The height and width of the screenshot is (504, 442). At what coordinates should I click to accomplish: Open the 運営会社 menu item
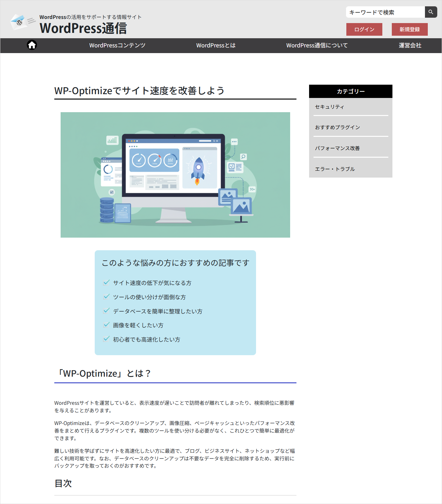410,46
